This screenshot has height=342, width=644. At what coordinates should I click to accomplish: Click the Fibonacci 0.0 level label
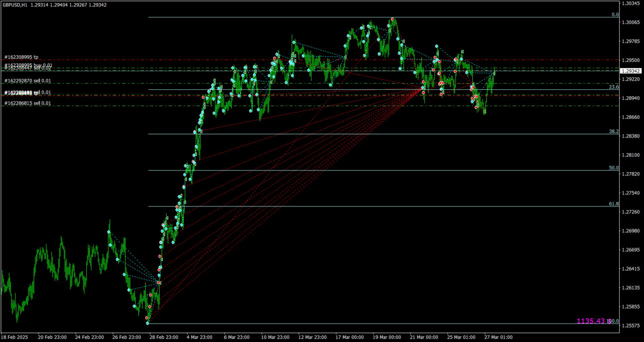(x=615, y=15)
